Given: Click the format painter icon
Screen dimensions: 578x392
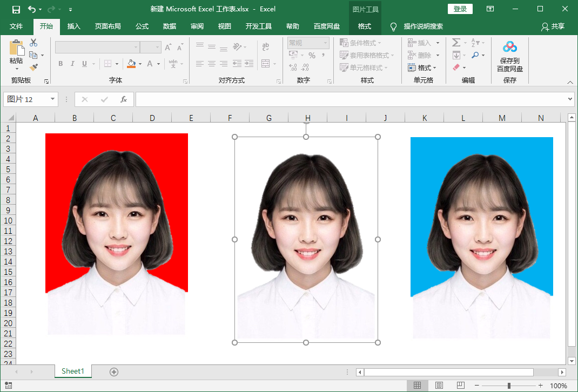Looking at the screenshot, I should (33, 66).
